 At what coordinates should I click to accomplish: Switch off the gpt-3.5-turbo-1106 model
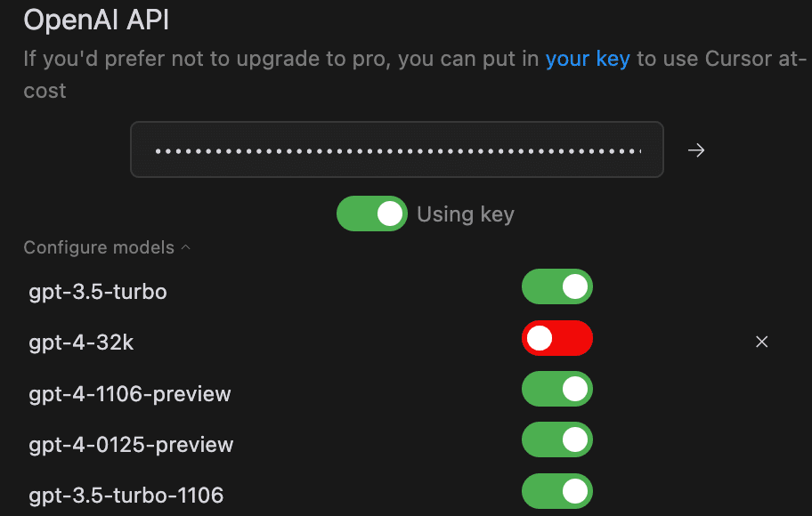click(556, 491)
